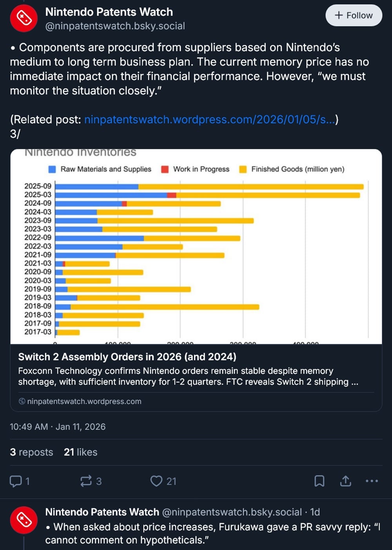The image size is (392, 550).
Task: Open the ninpatentswatch.wordpress.com related post link
Action: tap(210, 119)
